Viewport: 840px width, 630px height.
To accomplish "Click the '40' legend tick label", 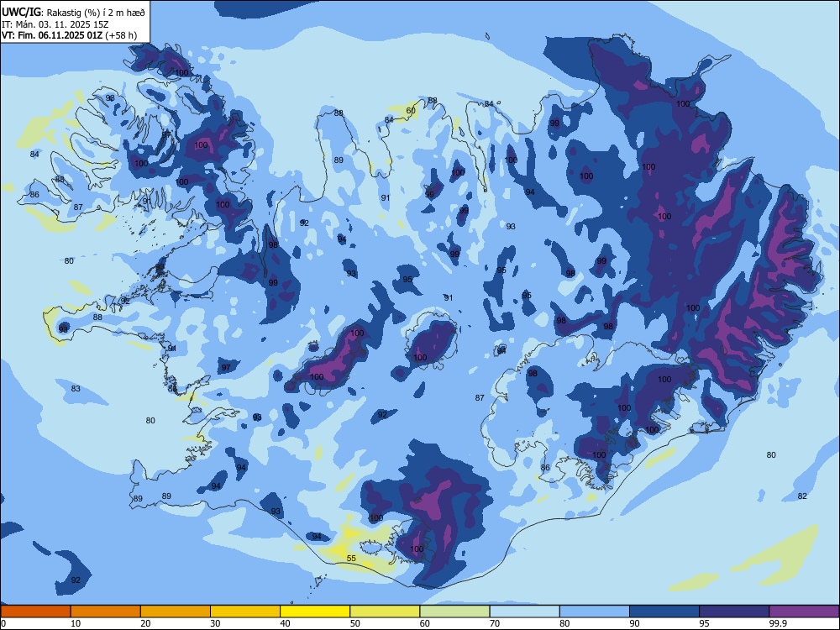I will click(x=285, y=623).
